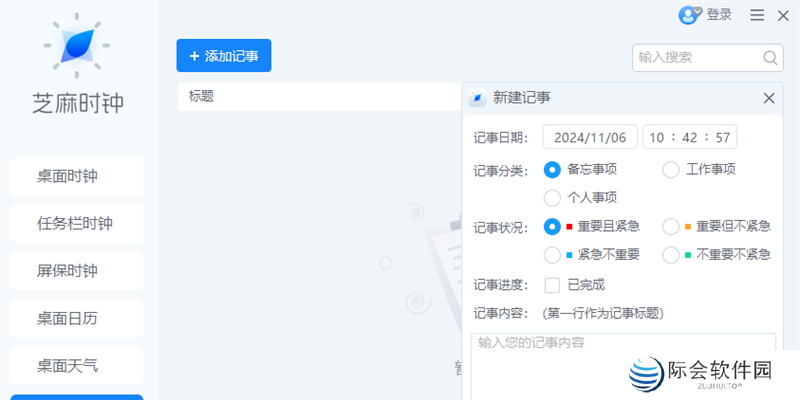Open the 桌面天气 sidebar item
This screenshot has height=400, width=800.
pyautogui.click(x=77, y=366)
